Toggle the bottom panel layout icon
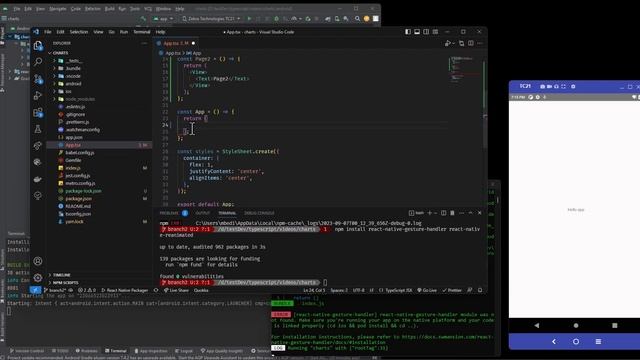Viewport: 640px width, 360px height. pos(417,31)
